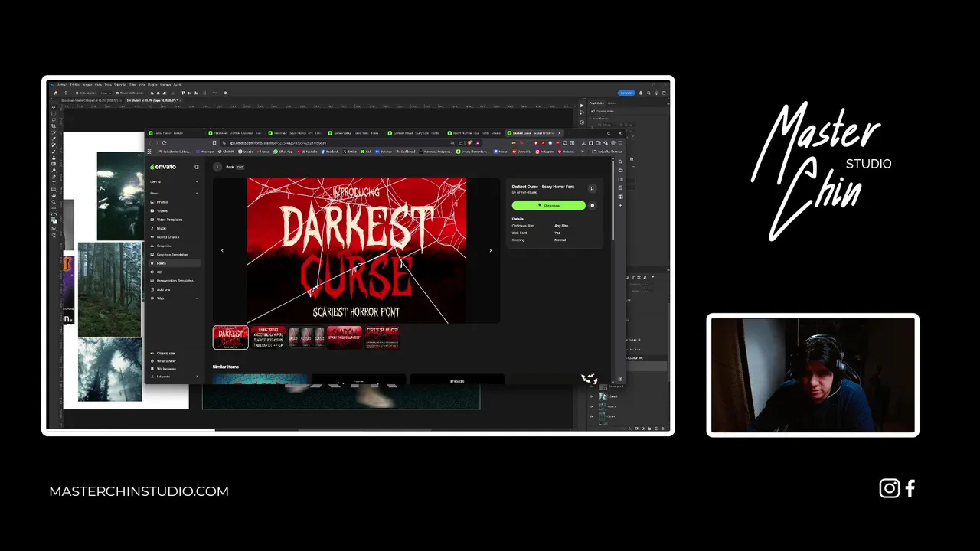The width and height of the screenshot is (980, 551).
Task: Collapse the Stock sidebar section
Action: point(175,194)
